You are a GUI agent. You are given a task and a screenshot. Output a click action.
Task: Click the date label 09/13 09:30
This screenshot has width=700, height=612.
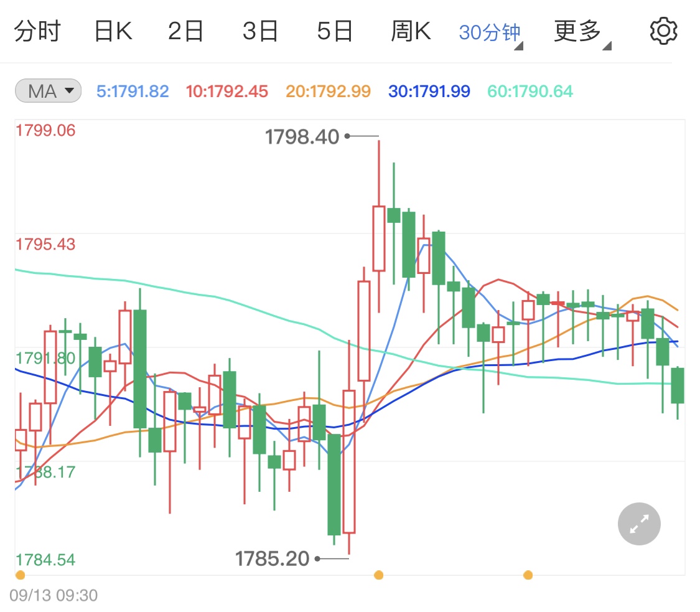pos(54,595)
